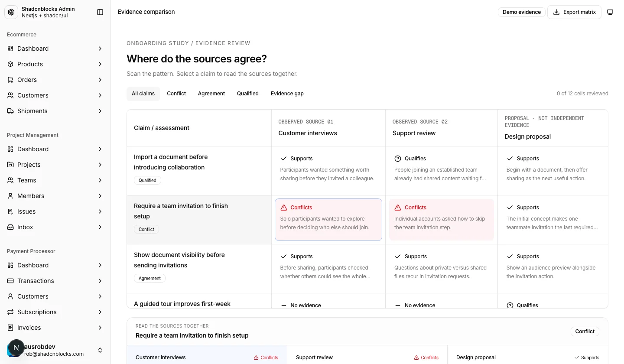Click the Ecommerce Dashboard grid icon
The height and width of the screenshot is (364, 624).
10,49
